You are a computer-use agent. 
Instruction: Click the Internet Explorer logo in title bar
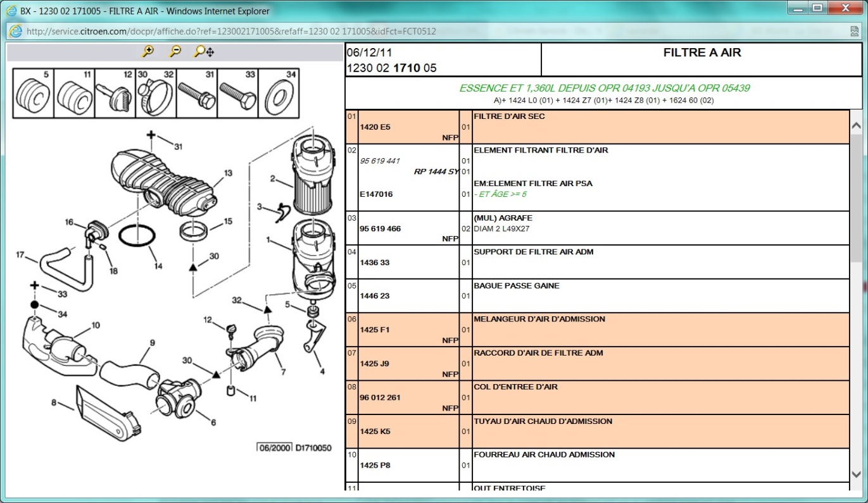click(x=11, y=11)
